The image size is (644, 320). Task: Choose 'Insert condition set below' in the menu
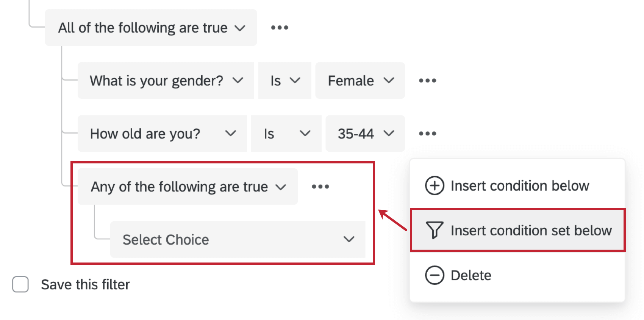point(531,230)
